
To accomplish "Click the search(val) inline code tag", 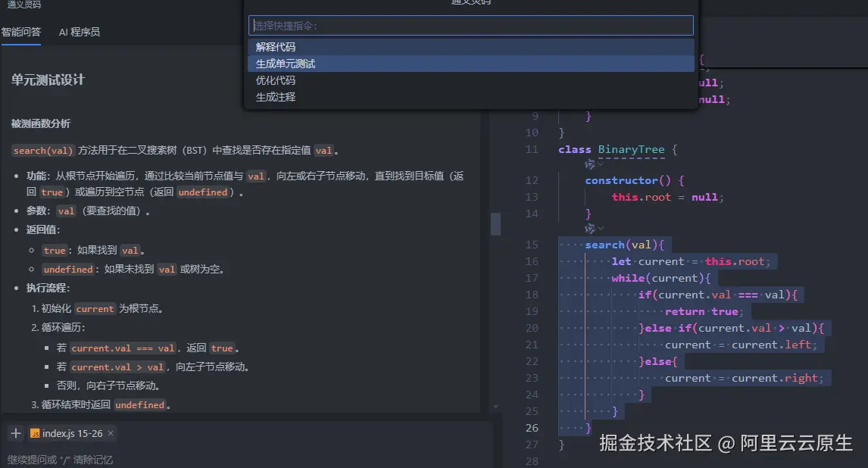I will 43,151.
